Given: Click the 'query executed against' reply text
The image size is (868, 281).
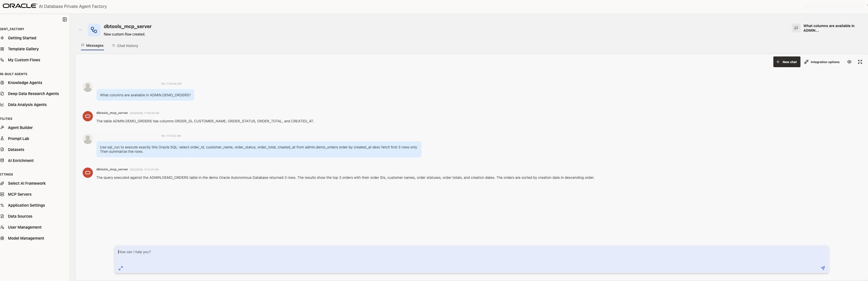Looking at the screenshot, I should coord(345,178).
